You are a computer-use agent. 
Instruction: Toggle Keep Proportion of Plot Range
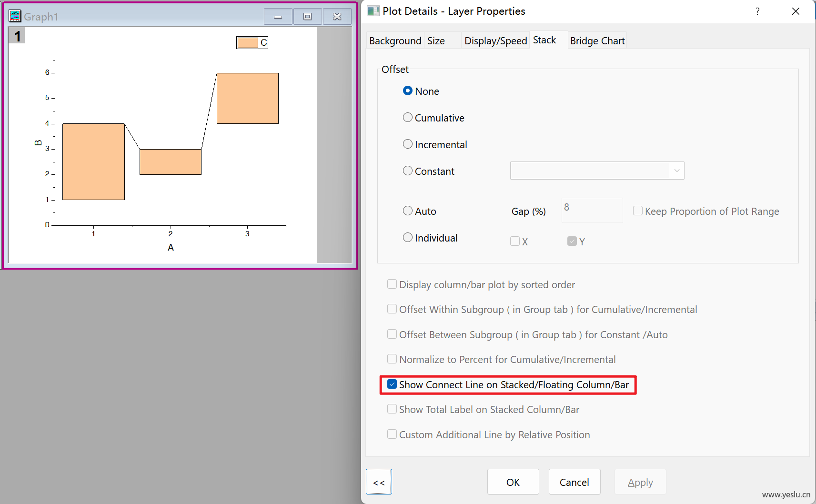[638, 211]
